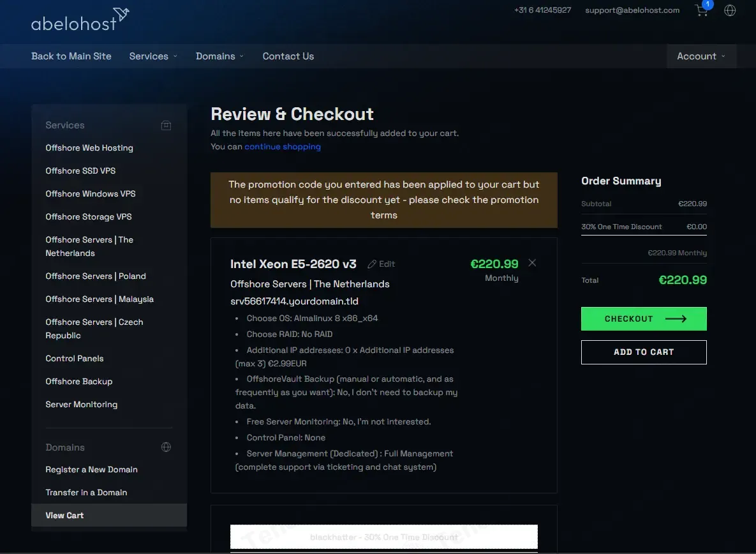The width and height of the screenshot is (756, 554).
Task: Open Control Panels category
Action: (74, 359)
